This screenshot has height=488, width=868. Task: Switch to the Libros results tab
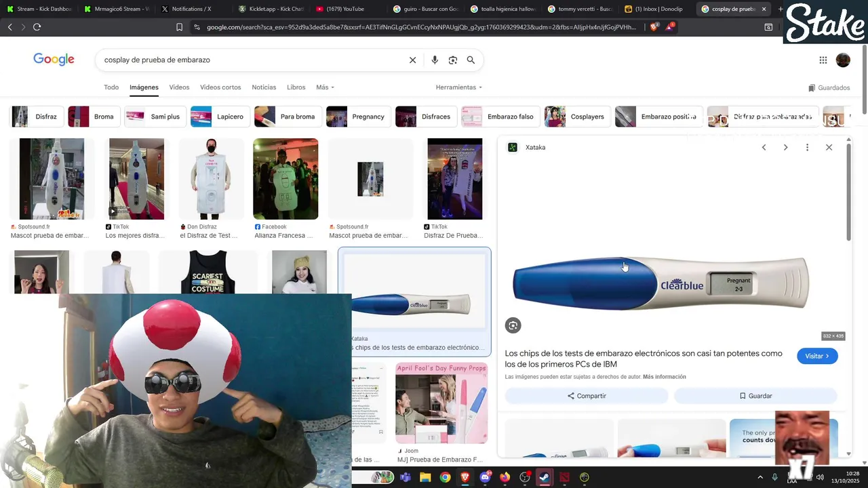click(x=296, y=87)
